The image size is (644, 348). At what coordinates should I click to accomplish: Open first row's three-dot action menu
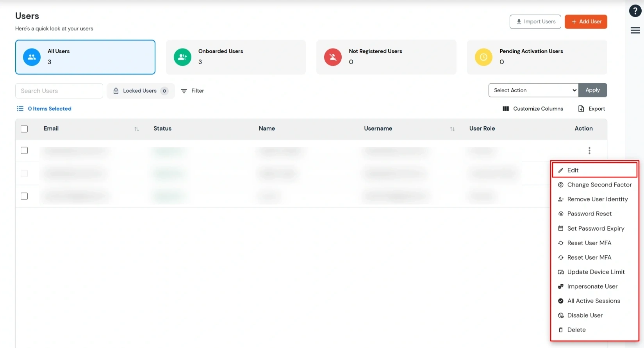pyautogui.click(x=589, y=151)
